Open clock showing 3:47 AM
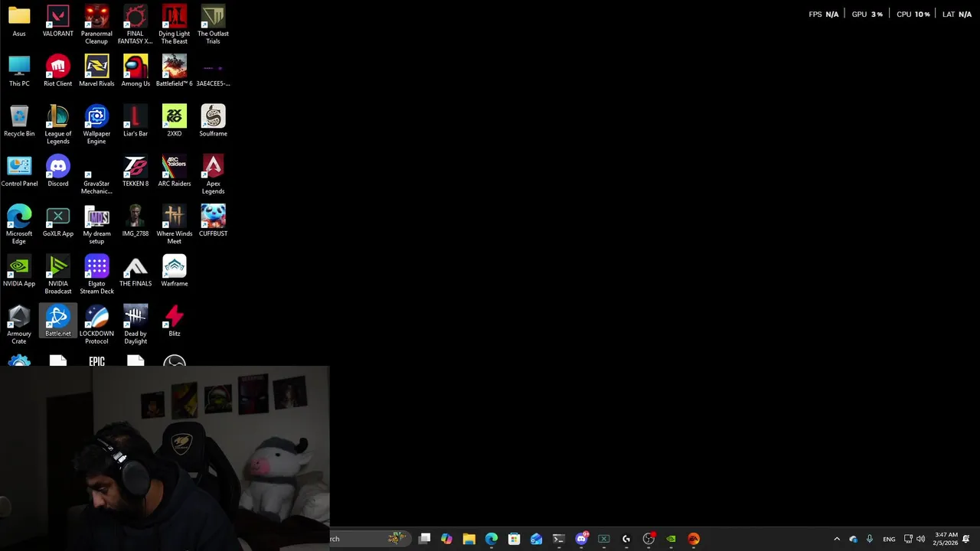This screenshot has width=980, height=551. click(x=946, y=539)
